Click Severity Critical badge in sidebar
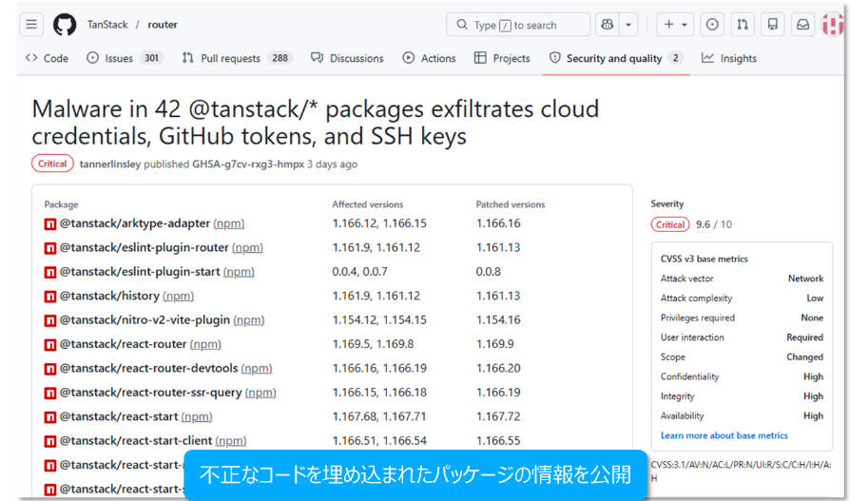The height and width of the screenshot is (501, 868). click(670, 224)
